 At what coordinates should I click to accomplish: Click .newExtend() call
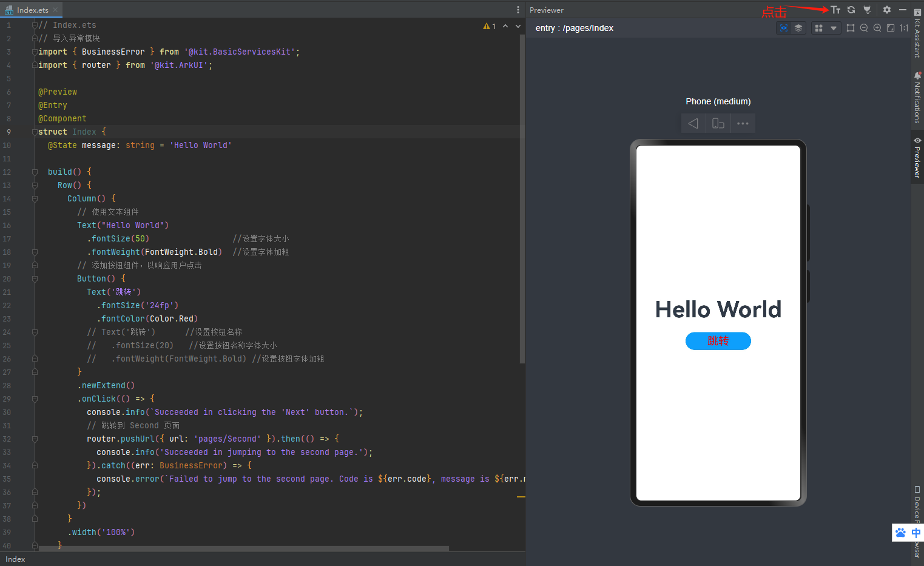[106, 385]
